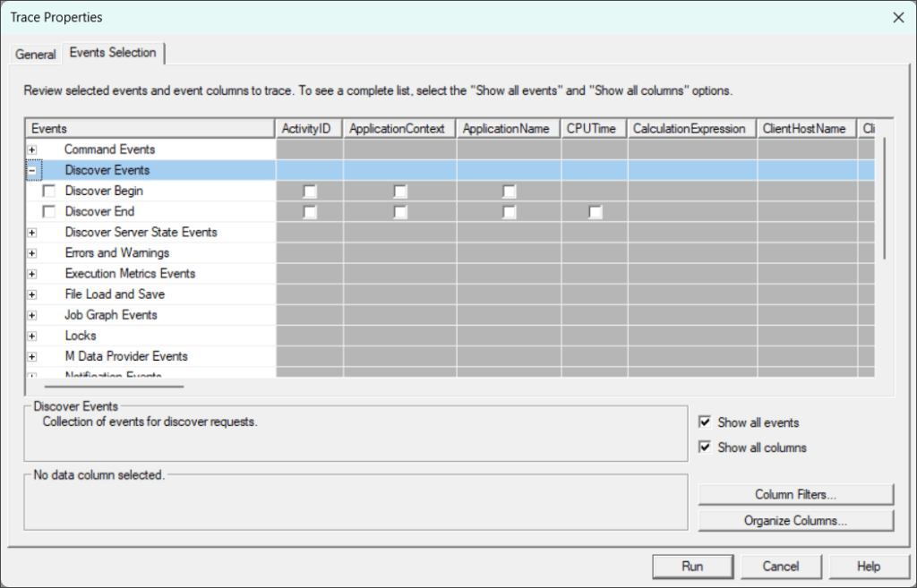Expand the Errors and Warnings node
The image size is (917, 588).
(x=32, y=253)
